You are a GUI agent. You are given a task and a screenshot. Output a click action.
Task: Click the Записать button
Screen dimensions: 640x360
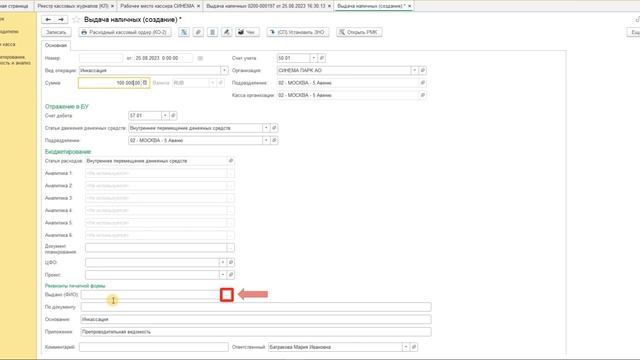56,32
